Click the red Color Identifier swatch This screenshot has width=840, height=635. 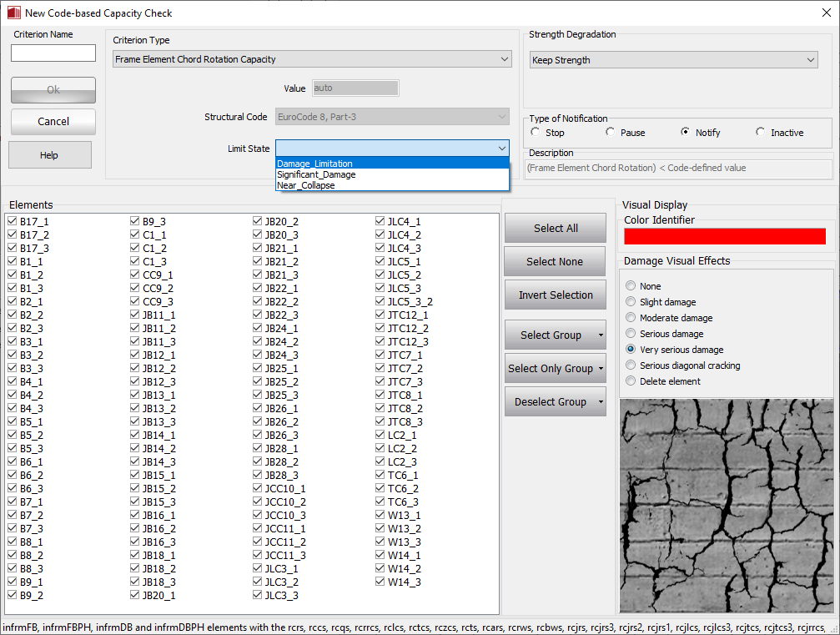point(724,236)
